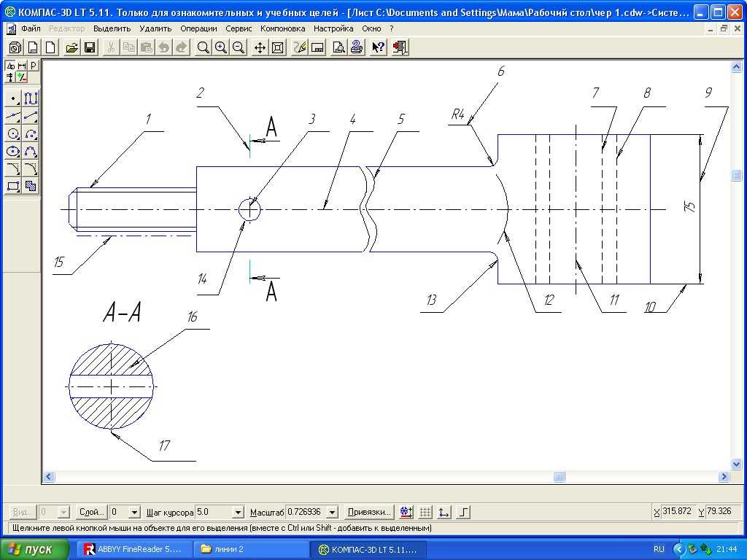The height and width of the screenshot is (560, 747).
Task: Expand the layer number dropdown
Action: [133, 512]
